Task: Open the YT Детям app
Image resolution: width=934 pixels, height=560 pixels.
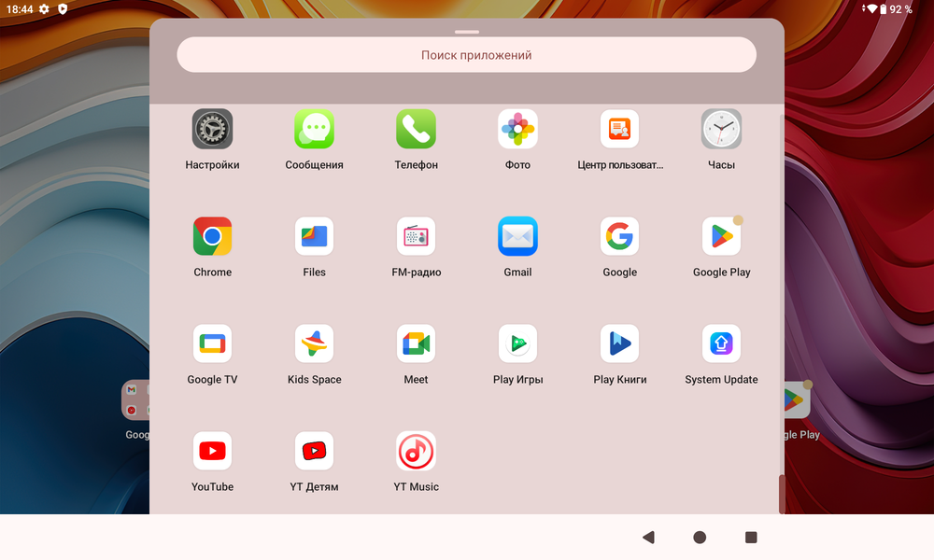Action: (x=314, y=451)
